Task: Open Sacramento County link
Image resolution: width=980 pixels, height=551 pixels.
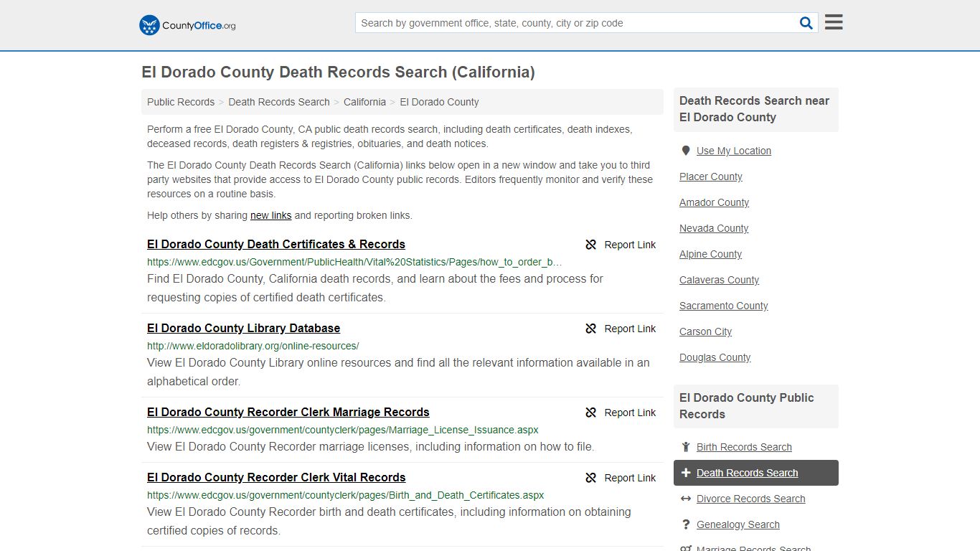Action: click(723, 306)
